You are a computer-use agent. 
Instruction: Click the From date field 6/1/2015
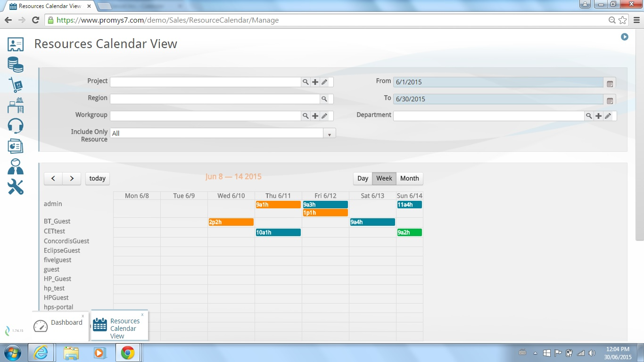pyautogui.click(x=498, y=82)
